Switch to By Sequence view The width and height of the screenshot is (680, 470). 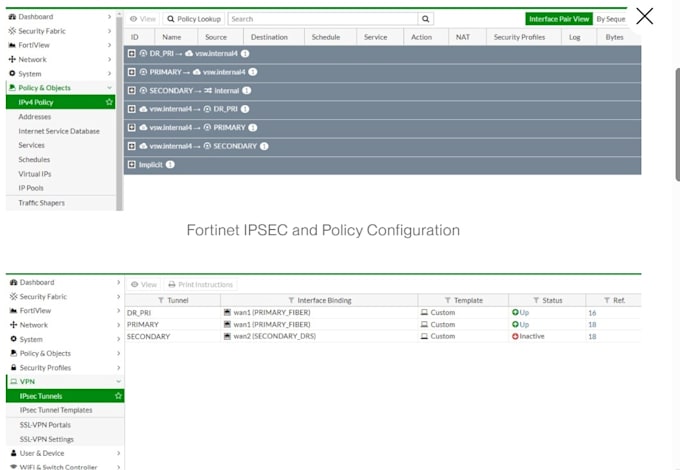pos(611,19)
